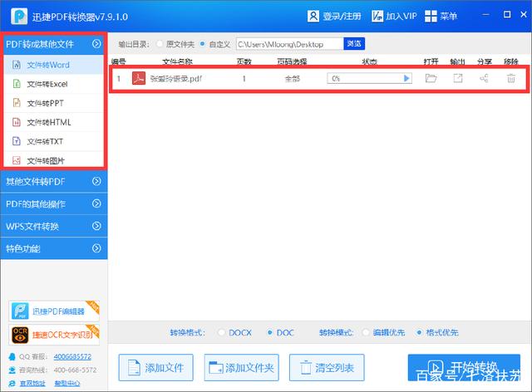The image size is (532, 392).
Task: Click the browser icon beside 官网地址
Action: (x=12, y=383)
